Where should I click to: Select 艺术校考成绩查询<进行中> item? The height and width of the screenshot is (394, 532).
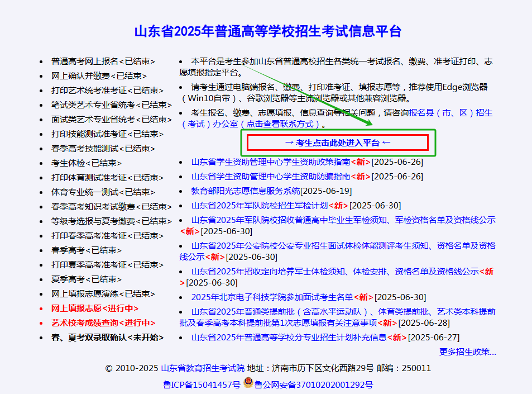pos(103,323)
